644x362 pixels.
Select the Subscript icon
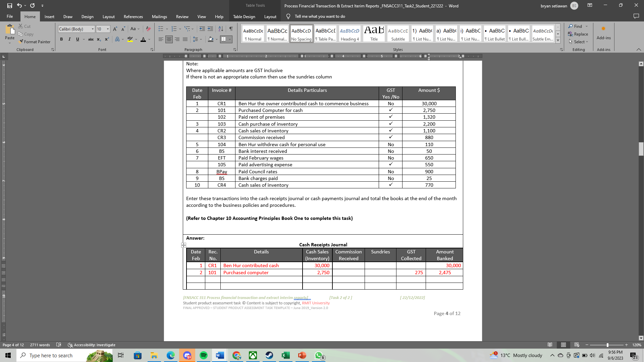click(99, 39)
